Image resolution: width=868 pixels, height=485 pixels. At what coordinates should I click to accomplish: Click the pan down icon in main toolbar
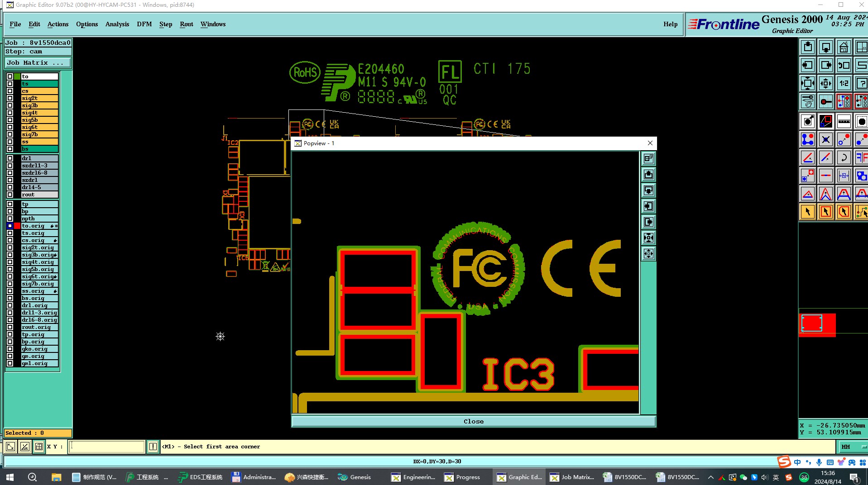click(826, 47)
